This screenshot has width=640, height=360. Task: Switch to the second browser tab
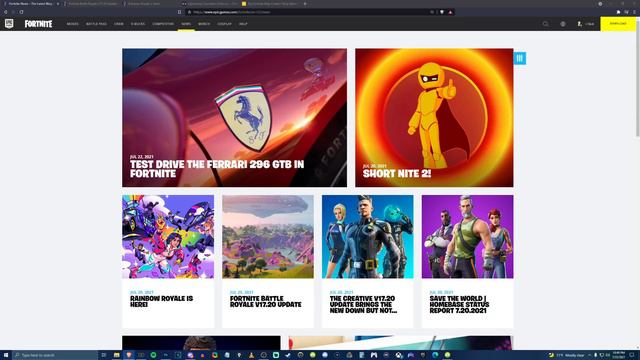93,4
